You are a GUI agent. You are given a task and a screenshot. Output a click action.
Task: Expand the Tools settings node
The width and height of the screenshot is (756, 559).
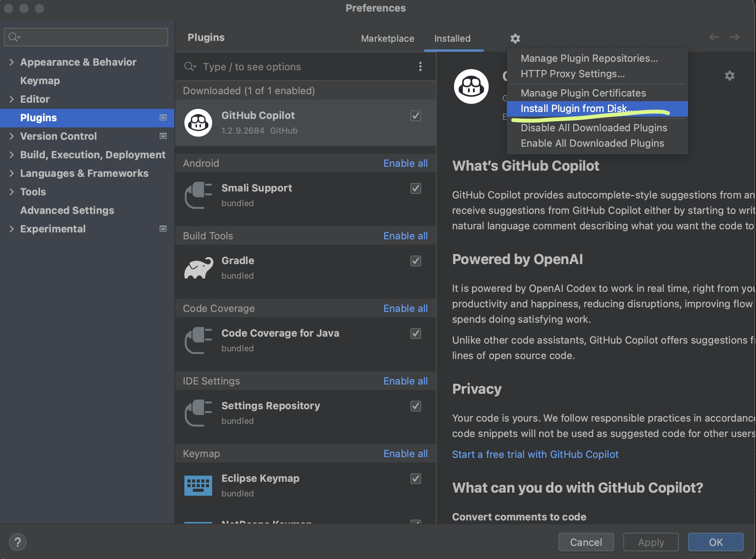(12, 191)
